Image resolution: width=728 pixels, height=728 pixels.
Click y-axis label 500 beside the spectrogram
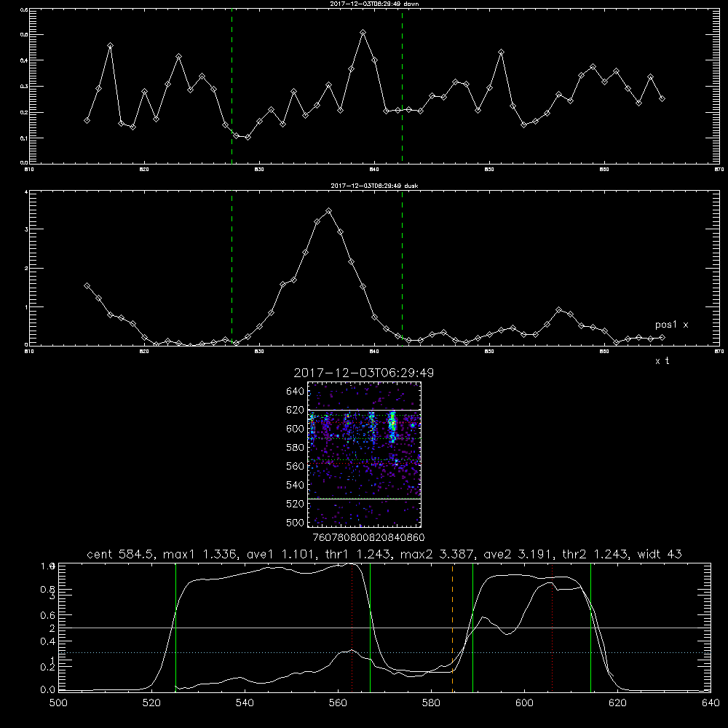coord(296,523)
